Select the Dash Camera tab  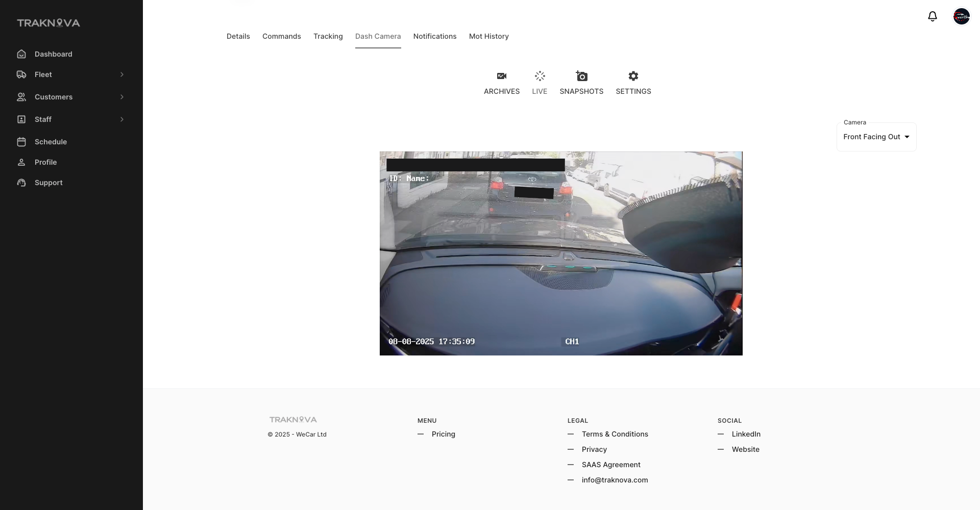coord(378,36)
